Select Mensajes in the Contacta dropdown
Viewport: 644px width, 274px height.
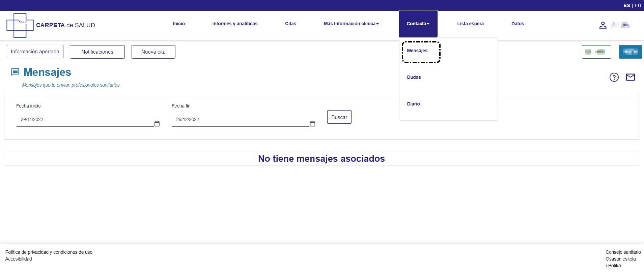(417, 51)
